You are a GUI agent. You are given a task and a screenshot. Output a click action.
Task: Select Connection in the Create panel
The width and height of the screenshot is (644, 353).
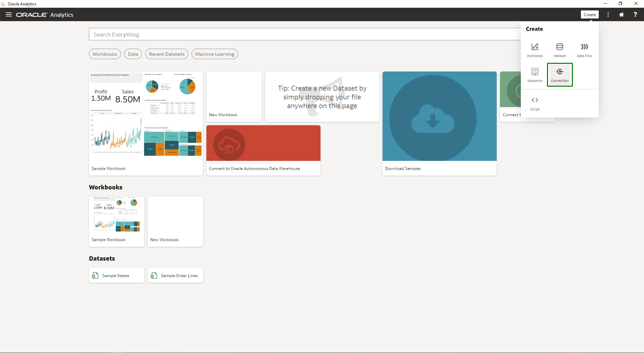pyautogui.click(x=559, y=75)
